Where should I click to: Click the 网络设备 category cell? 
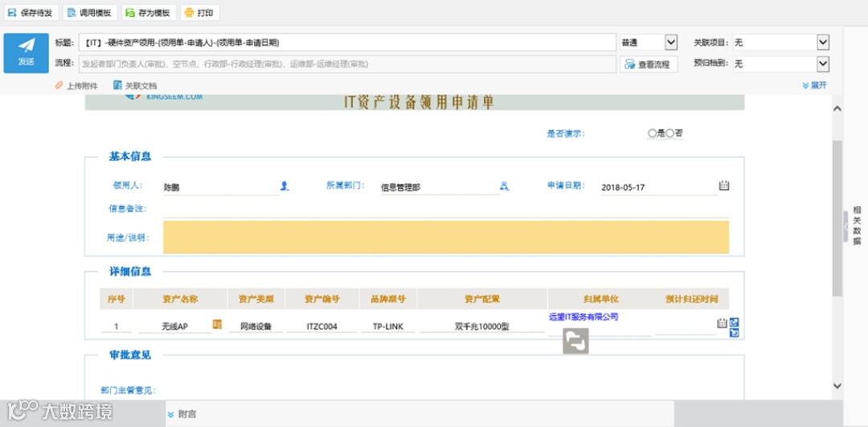point(256,326)
